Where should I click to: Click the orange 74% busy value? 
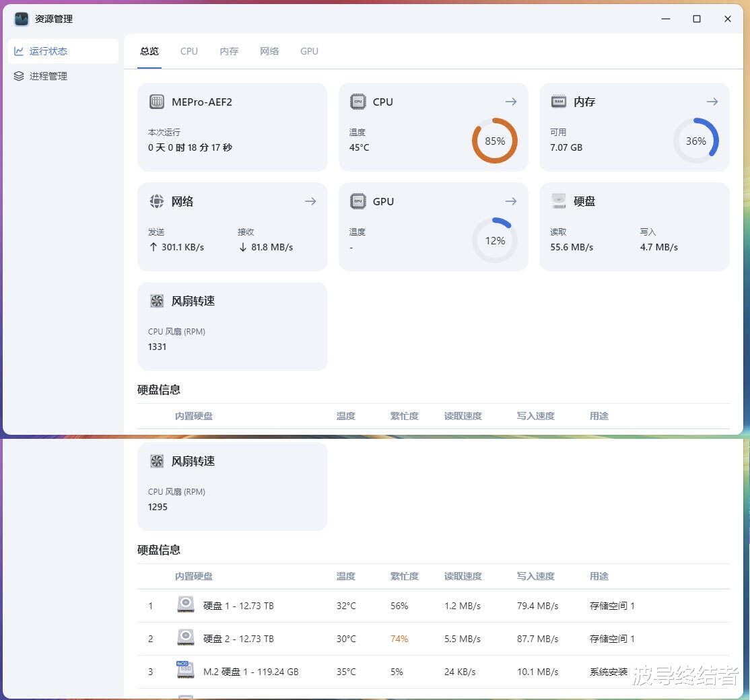coord(399,639)
